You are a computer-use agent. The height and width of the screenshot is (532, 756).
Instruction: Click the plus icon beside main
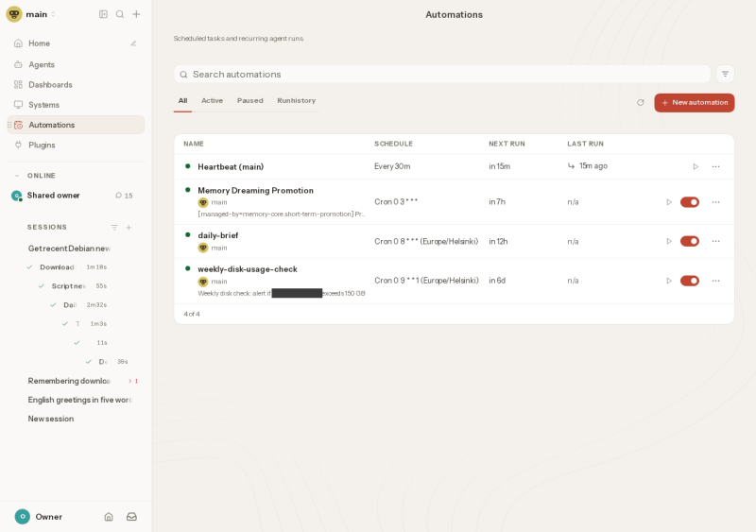click(136, 14)
